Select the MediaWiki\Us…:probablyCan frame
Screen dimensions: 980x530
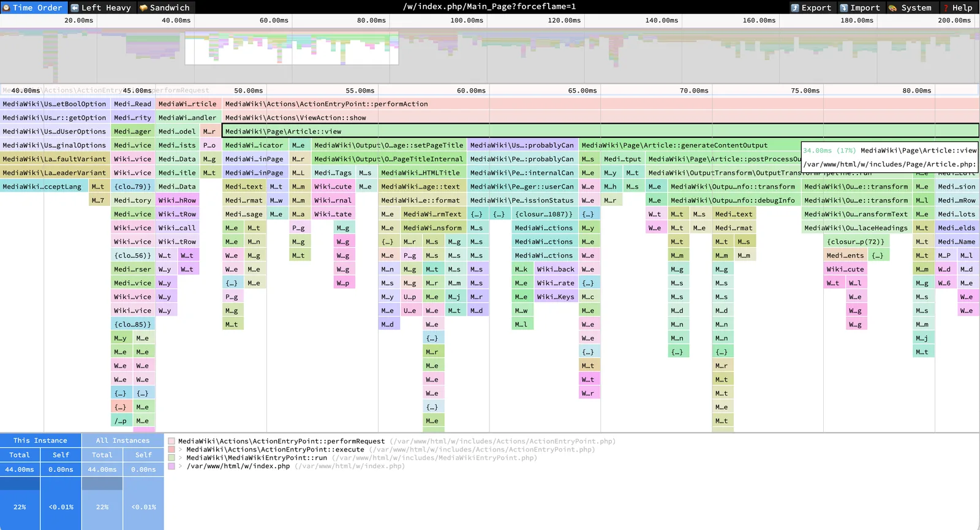coord(522,145)
